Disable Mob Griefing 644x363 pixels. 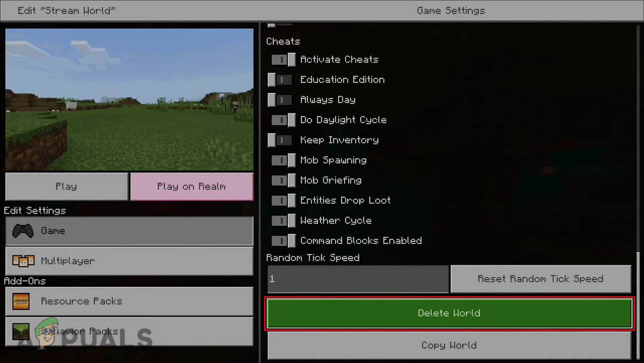coord(283,180)
